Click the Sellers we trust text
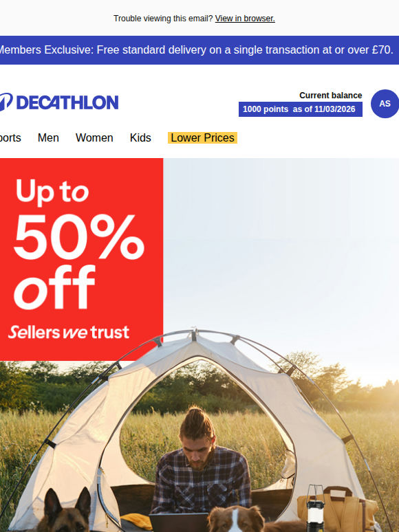 coord(69,332)
